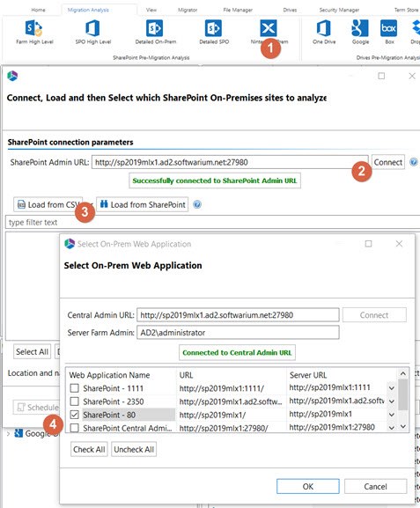Open Box drive analysis icon
The width and height of the screenshot is (420, 508).
click(x=389, y=32)
